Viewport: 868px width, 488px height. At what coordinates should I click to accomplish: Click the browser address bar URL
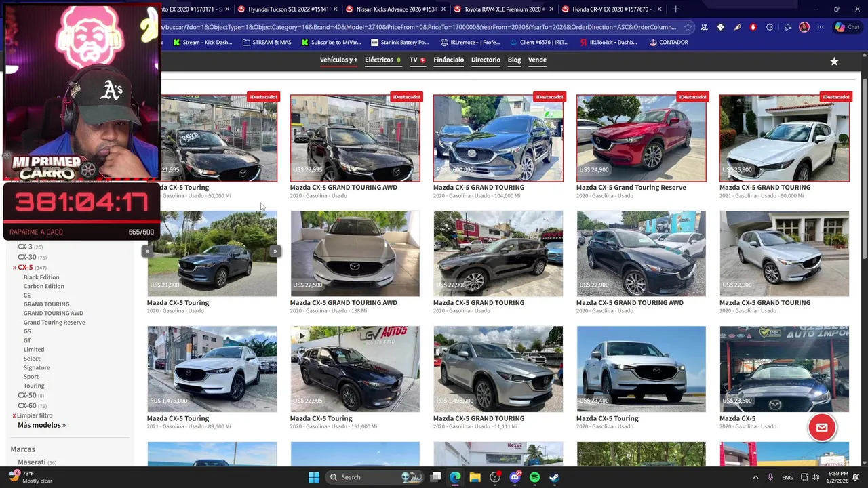point(417,27)
